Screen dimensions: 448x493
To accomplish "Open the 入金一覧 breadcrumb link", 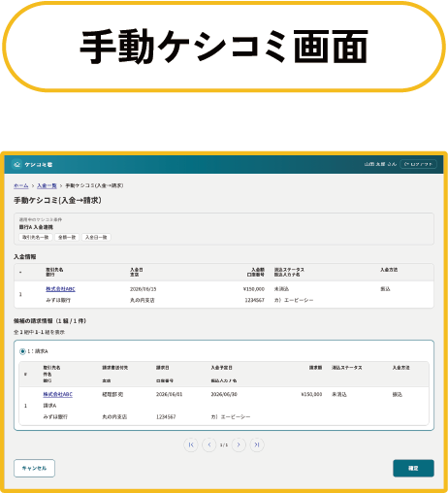I will click(x=47, y=185).
